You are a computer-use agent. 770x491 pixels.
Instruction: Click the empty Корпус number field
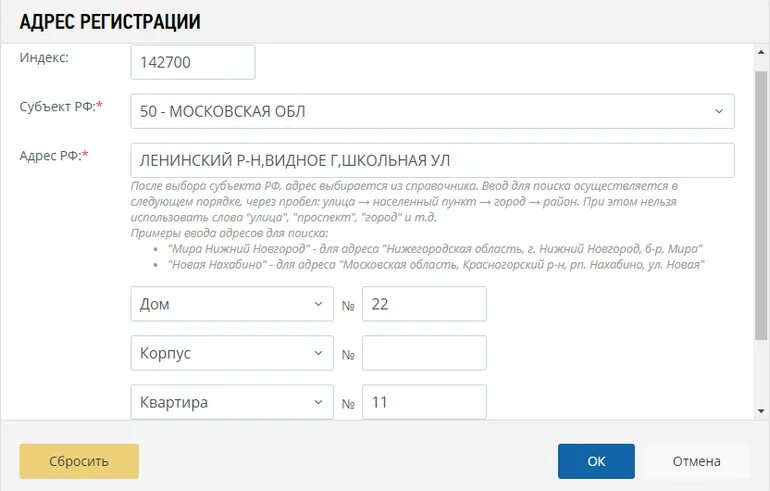(424, 353)
